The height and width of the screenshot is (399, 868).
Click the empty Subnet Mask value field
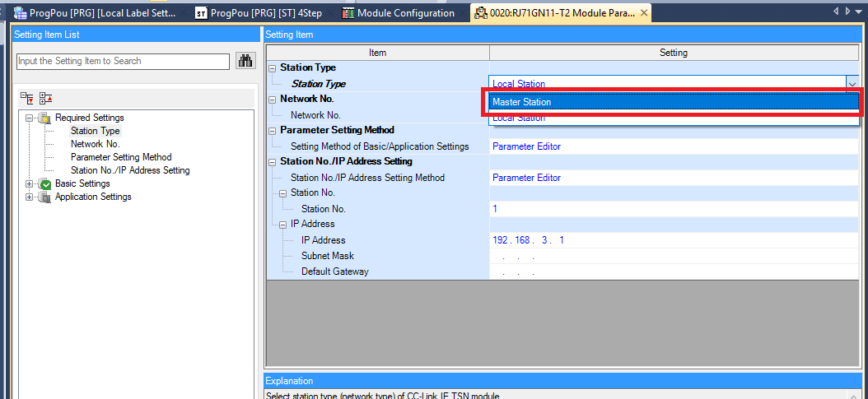point(674,256)
